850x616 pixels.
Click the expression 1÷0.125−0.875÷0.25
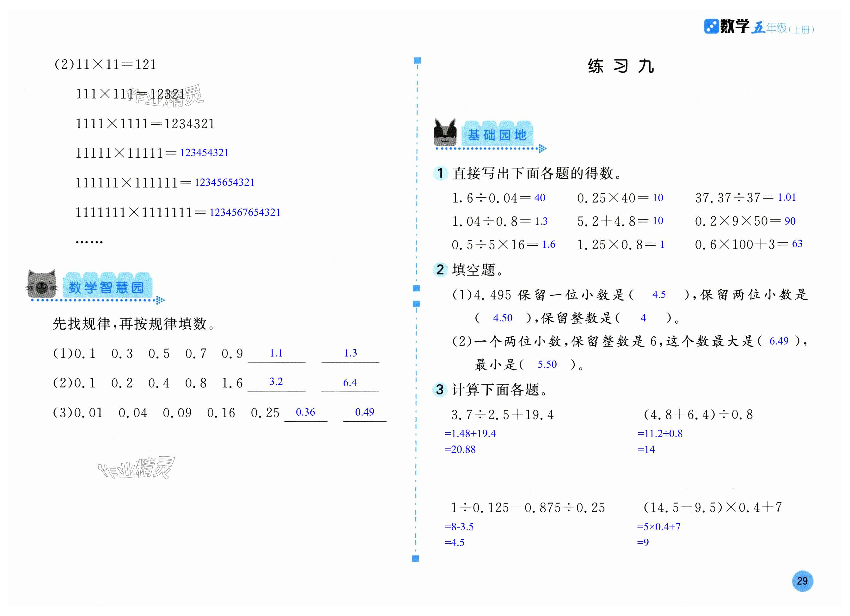tap(528, 508)
